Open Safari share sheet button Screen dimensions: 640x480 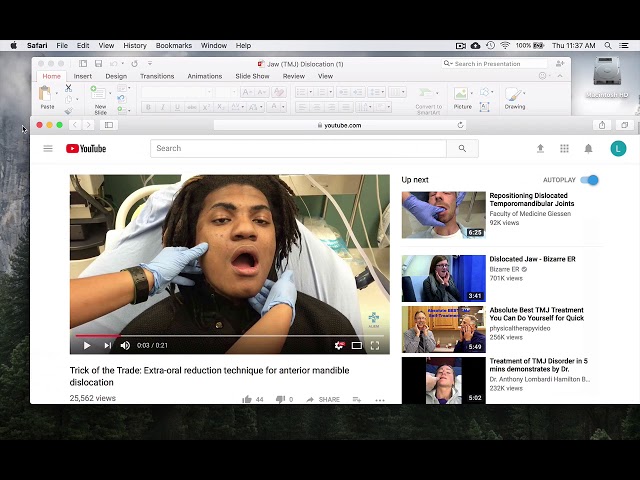[x=602, y=125]
